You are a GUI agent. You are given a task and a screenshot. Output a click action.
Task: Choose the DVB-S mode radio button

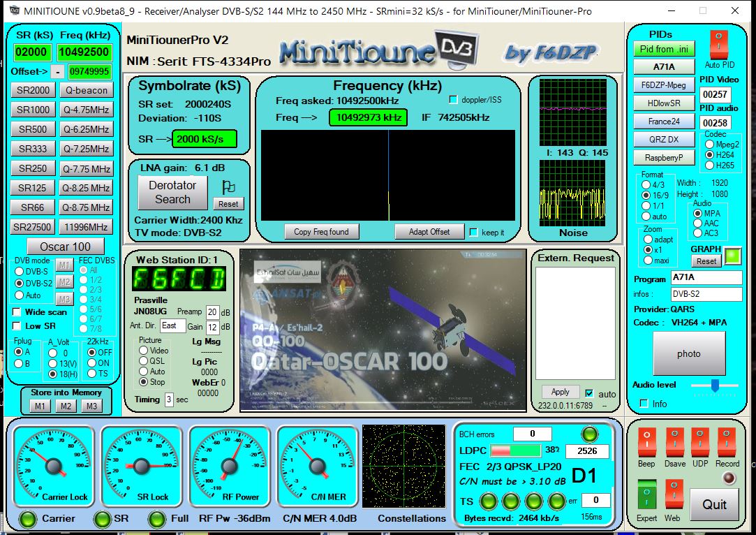point(19,270)
